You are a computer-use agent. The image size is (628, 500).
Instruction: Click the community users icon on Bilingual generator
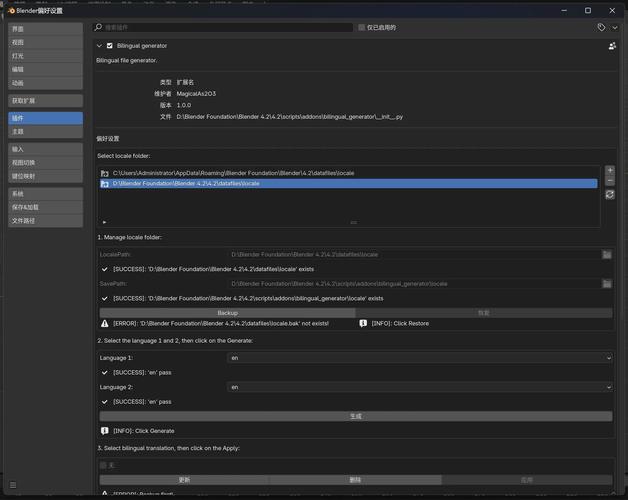612,46
